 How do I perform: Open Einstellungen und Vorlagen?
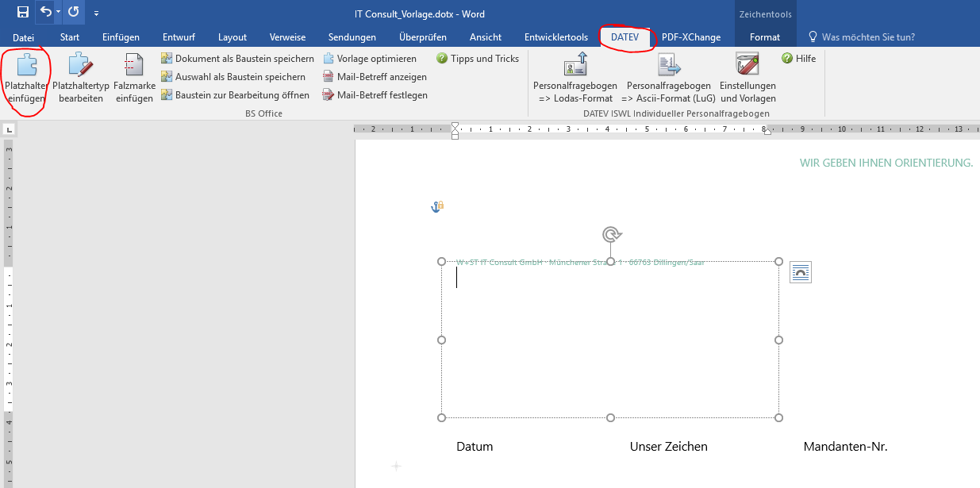click(x=747, y=79)
